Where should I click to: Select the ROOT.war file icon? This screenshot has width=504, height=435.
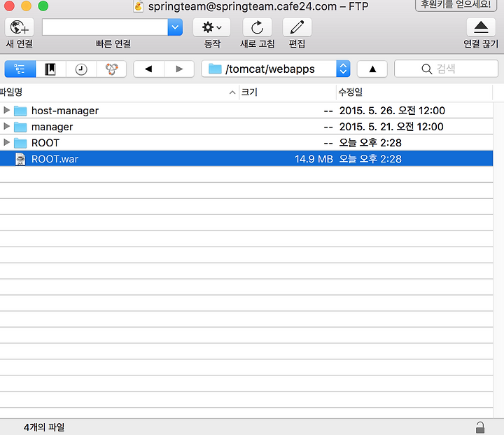(20, 159)
